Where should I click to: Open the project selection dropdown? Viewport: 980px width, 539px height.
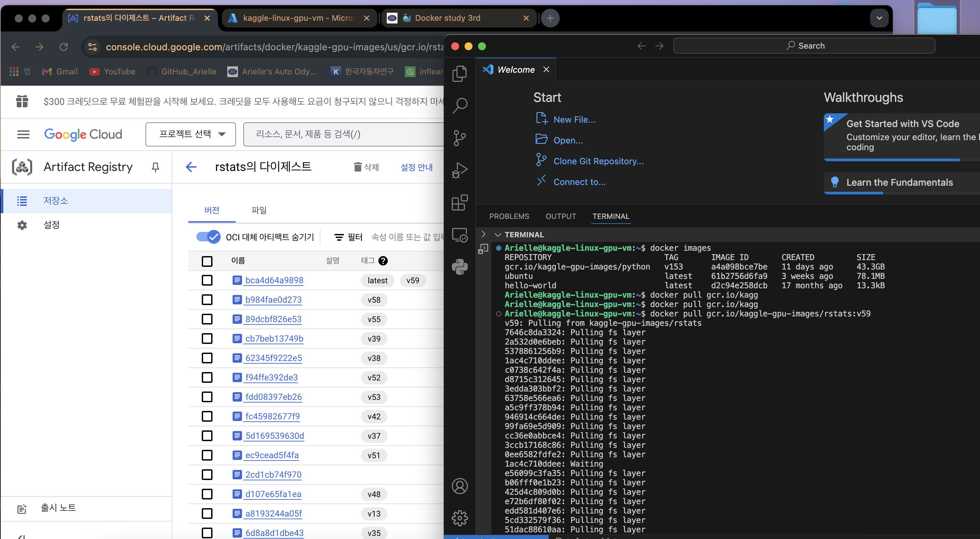pyautogui.click(x=191, y=134)
